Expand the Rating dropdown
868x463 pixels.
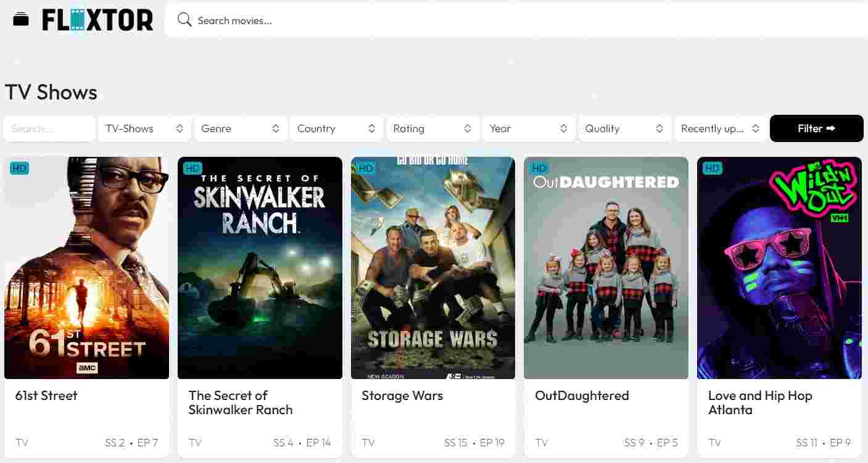pyautogui.click(x=432, y=128)
